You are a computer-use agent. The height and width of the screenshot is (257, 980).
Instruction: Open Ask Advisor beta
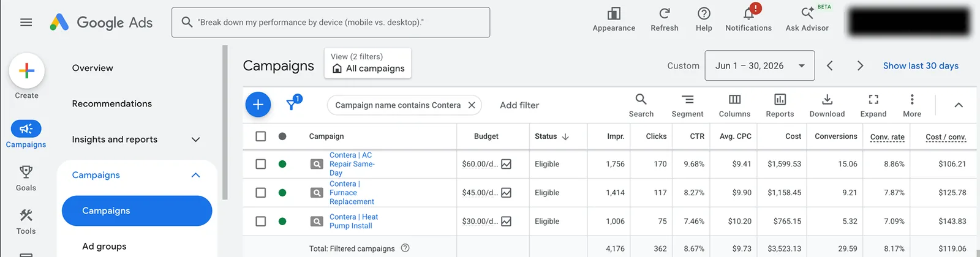coord(807,20)
